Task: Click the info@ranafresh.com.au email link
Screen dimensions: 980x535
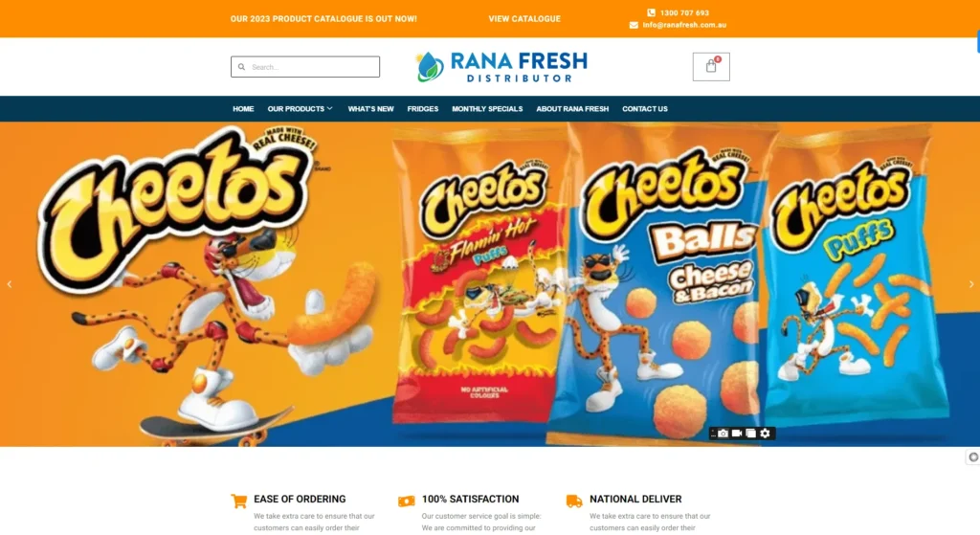Action: 684,25
